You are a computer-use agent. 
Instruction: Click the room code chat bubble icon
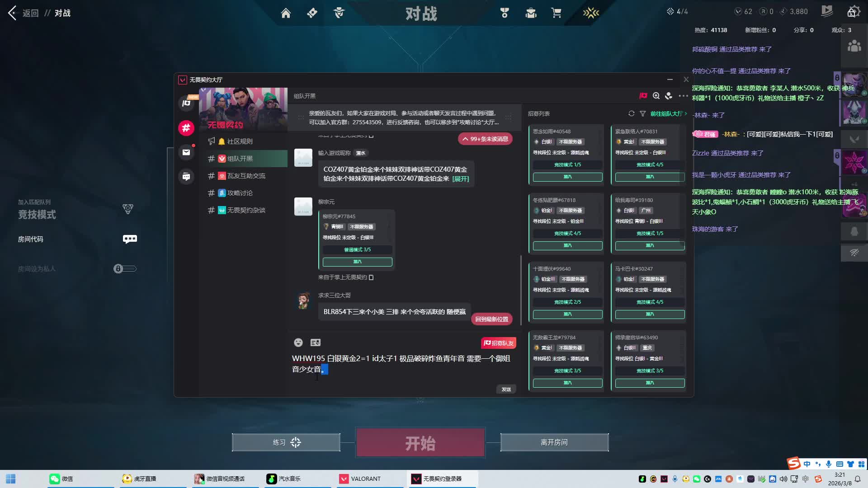click(130, 239)
